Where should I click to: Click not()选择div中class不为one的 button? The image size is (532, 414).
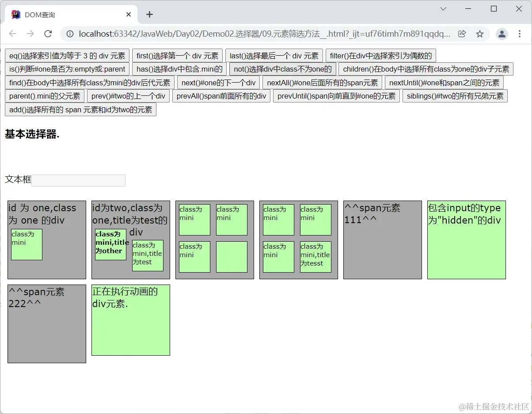click(283, 69)
